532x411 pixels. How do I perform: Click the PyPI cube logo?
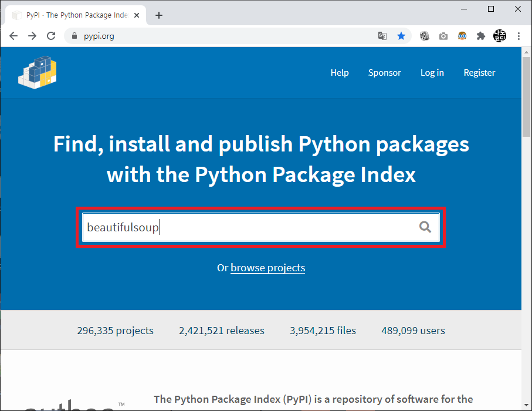pyautogui.click(x=38, y=72)
